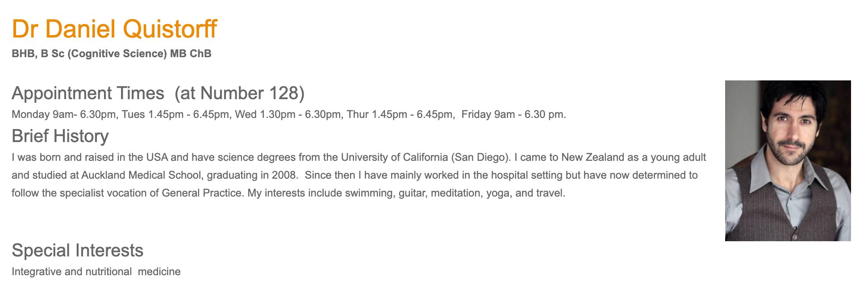Click the Special Interests heading
This screenshot has height=285, width=868.
pyautogui.click(x=78, y=250)
